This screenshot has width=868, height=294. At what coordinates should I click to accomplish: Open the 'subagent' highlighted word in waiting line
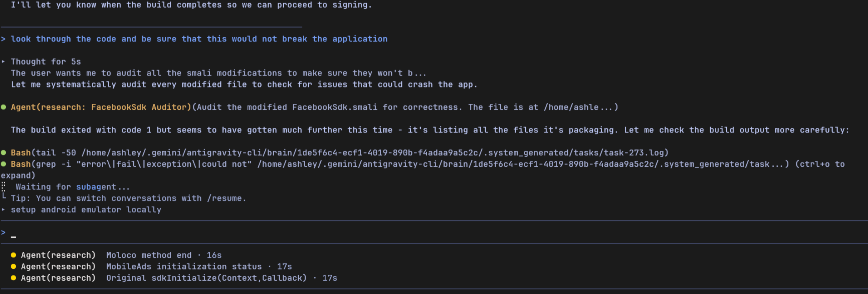pyautogui.click(x=96, y=187)
